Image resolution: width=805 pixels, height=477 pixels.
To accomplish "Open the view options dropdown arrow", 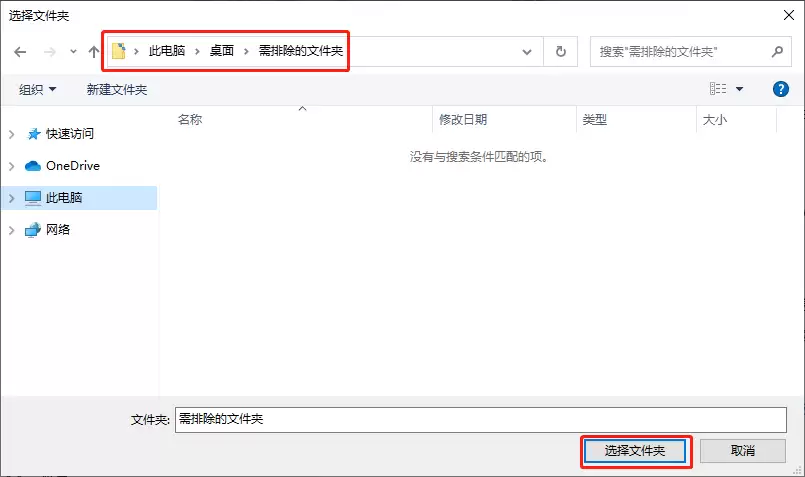I will click(740, 89).
